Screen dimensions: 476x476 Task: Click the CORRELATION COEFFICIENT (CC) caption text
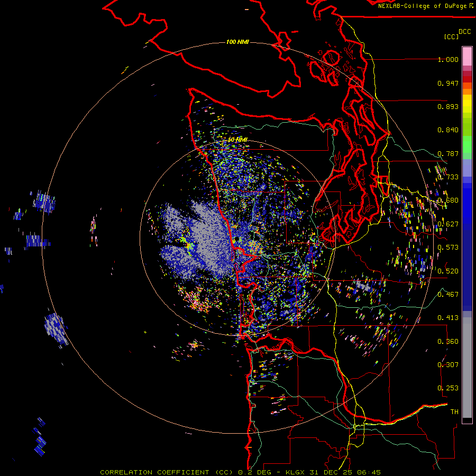[167, 472]
